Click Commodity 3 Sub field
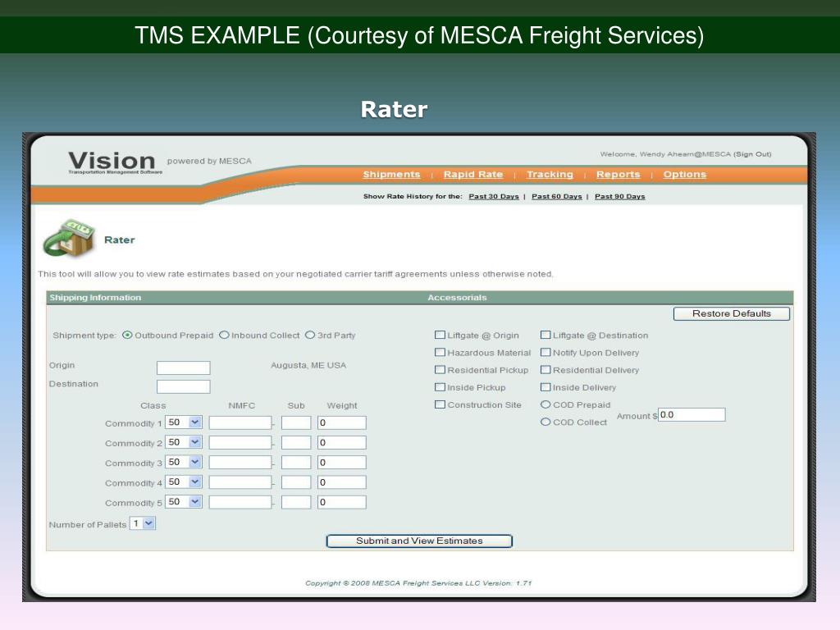 (x=296, y=463)
